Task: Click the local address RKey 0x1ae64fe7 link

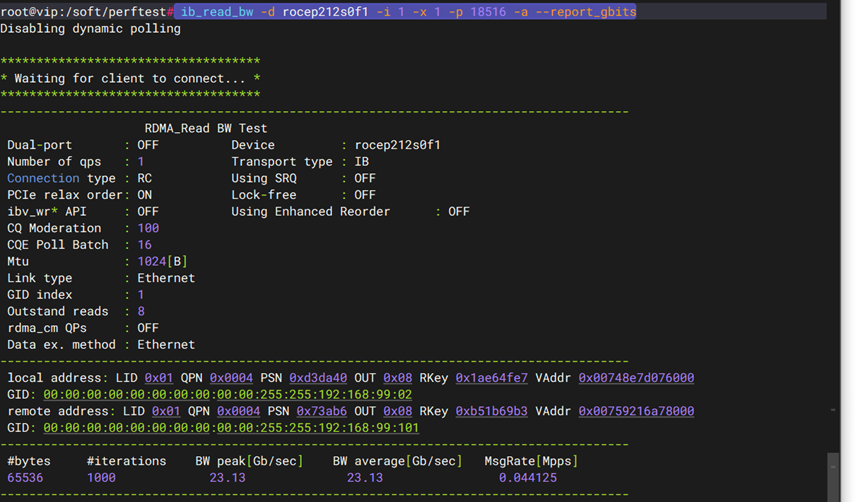Action: point(491,378)
